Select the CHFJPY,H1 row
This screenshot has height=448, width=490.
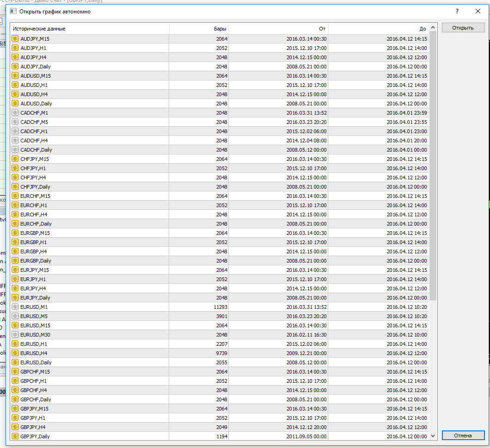(220, 168)
